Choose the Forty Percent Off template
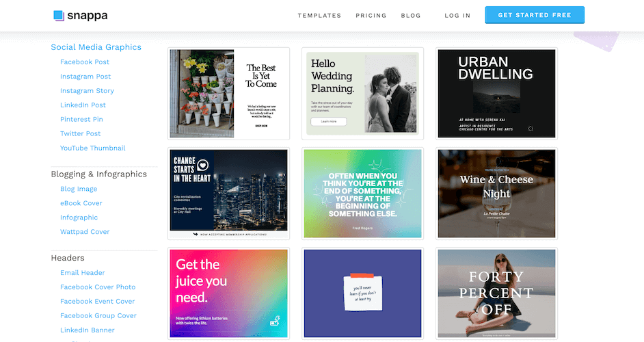 pyautogui.click(x=496, y=293)
